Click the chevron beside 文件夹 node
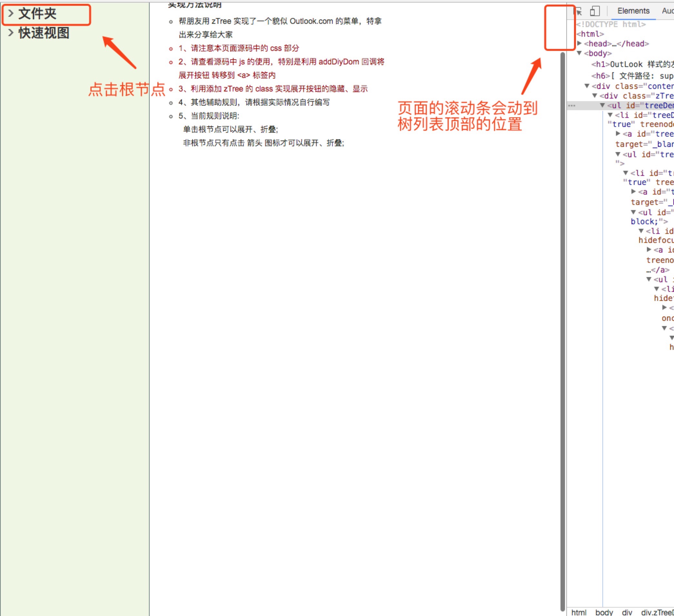Screen dimensions: 674x616 tap(11, 13)
